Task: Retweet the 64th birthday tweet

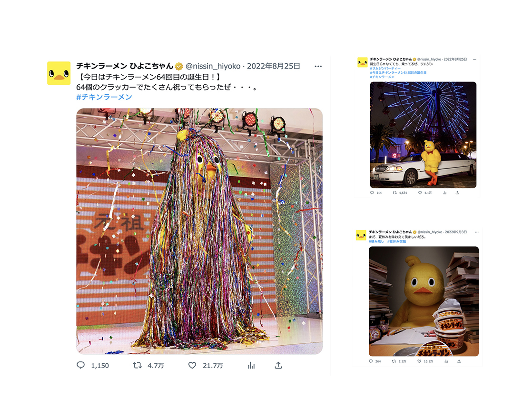Action: point(137,365)
